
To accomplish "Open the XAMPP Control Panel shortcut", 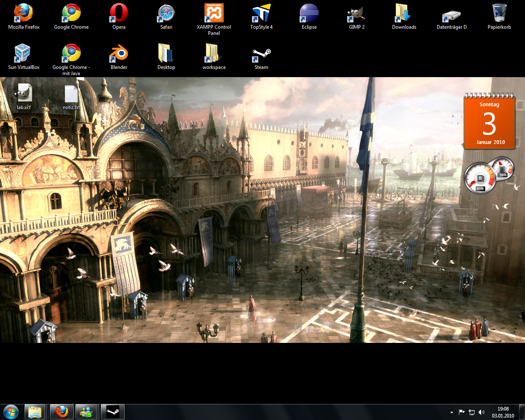I will pyautogui.click(x=214, y=19).
